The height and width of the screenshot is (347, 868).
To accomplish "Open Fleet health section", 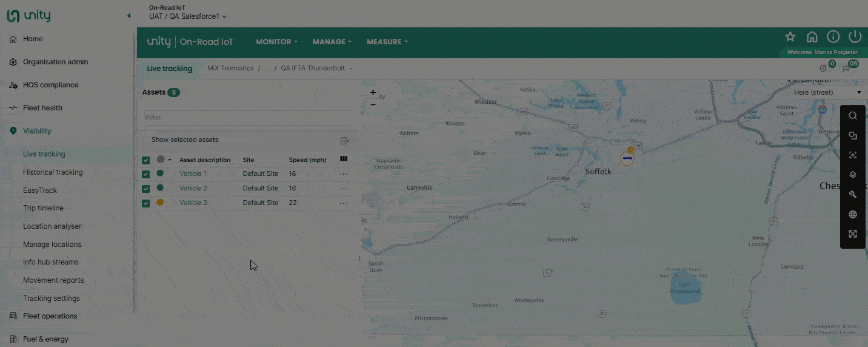I will point(42,108).
